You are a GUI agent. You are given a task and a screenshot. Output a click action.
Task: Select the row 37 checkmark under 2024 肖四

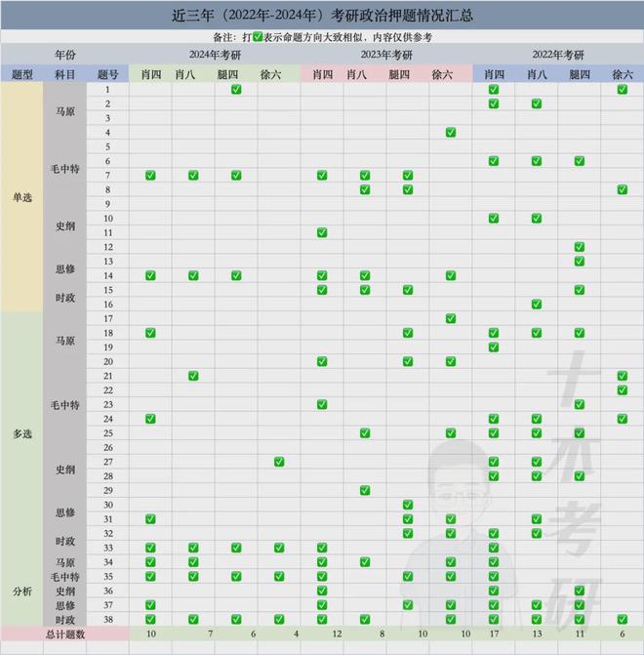click(x=150, y=605)
